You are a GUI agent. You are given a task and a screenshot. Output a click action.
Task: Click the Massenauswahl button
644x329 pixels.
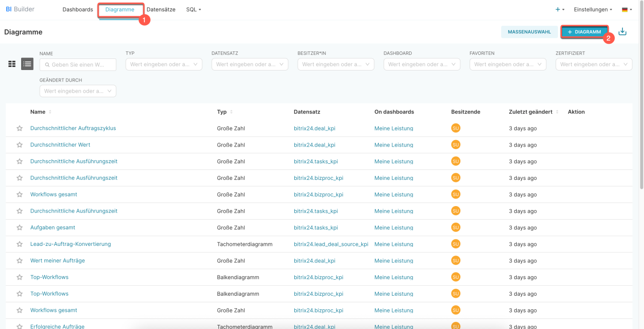[x=529, y=32]
